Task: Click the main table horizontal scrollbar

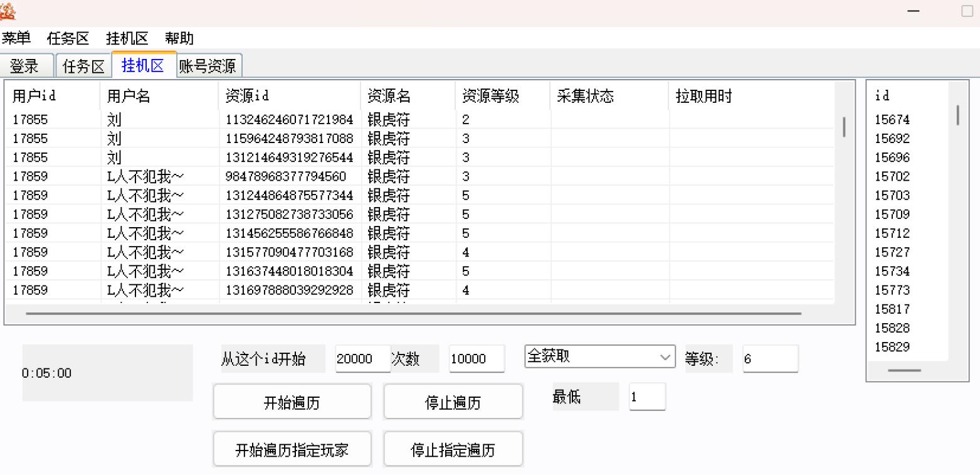Action: click(414, 313)
